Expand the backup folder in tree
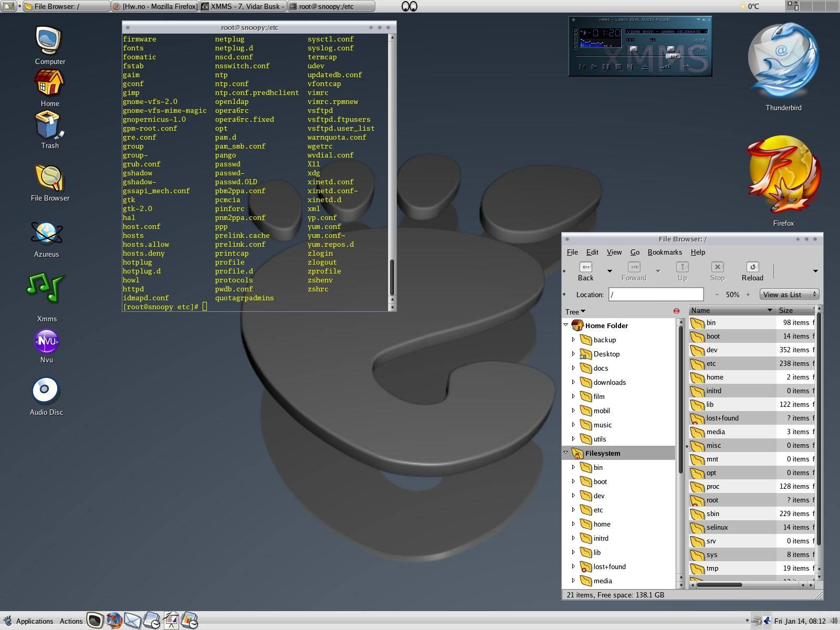The height and width of the screenshot is (630, 840). click(x=573, y=340)
